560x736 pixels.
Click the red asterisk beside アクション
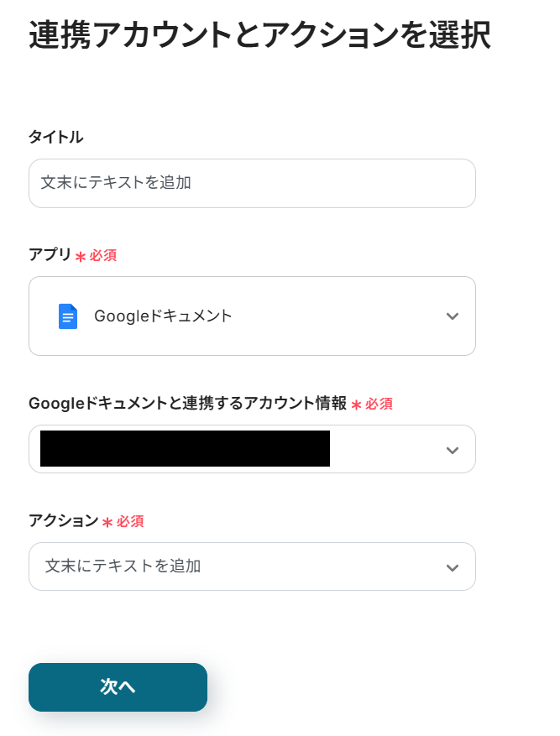click(107, 523)
